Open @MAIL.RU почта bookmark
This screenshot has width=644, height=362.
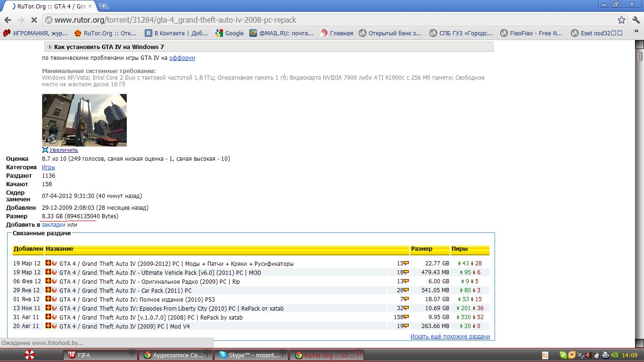click(x=281, y=33)
